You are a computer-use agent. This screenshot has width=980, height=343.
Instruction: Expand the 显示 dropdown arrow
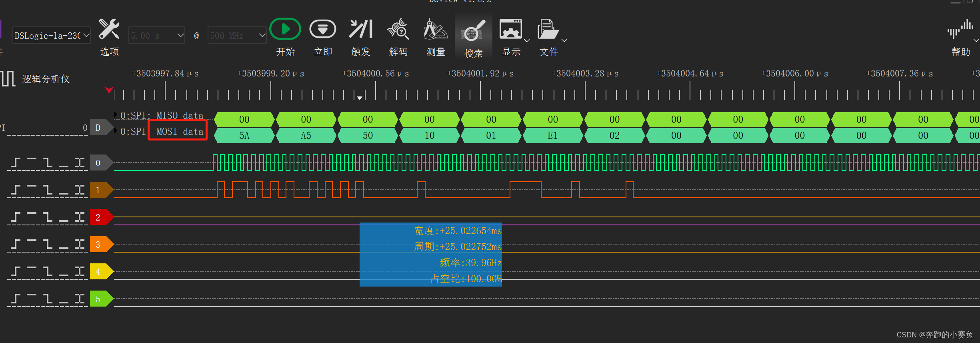pos(527,40)
